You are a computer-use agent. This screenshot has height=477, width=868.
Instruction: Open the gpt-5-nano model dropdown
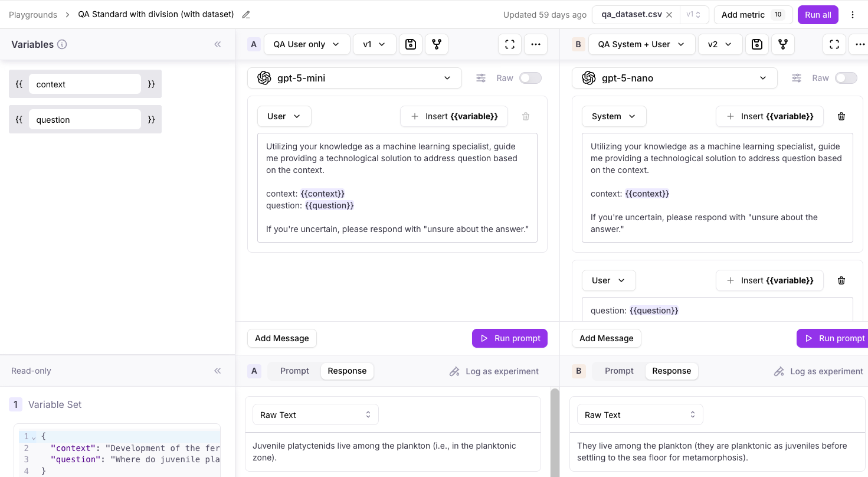click(674, 78)
